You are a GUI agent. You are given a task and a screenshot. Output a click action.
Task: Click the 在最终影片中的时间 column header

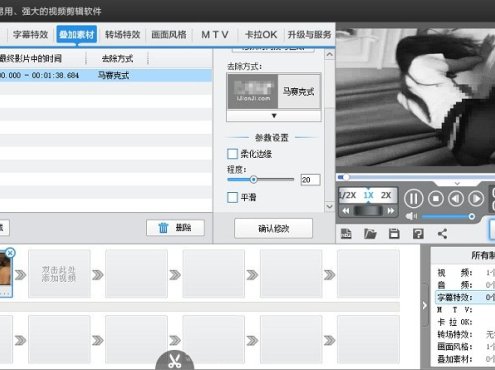pos(32,59)
